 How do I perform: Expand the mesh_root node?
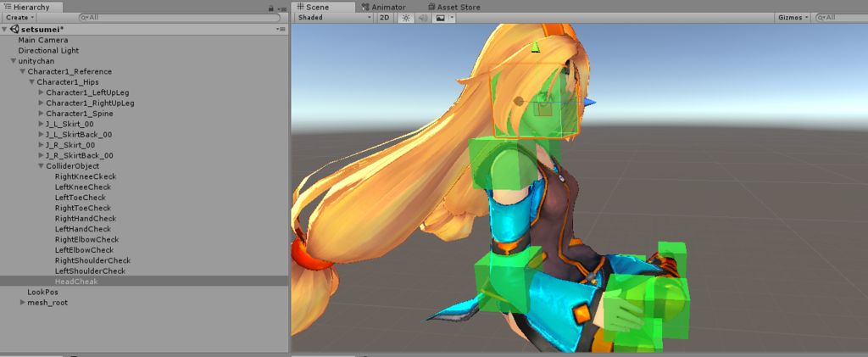pos(23,303)
